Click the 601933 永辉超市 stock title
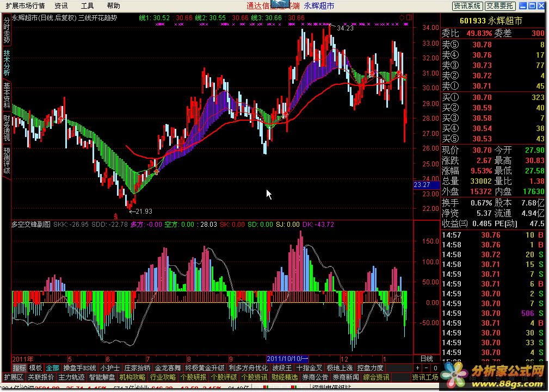The image size is (549, 392). pyautogui.click(x=491, y=21)
